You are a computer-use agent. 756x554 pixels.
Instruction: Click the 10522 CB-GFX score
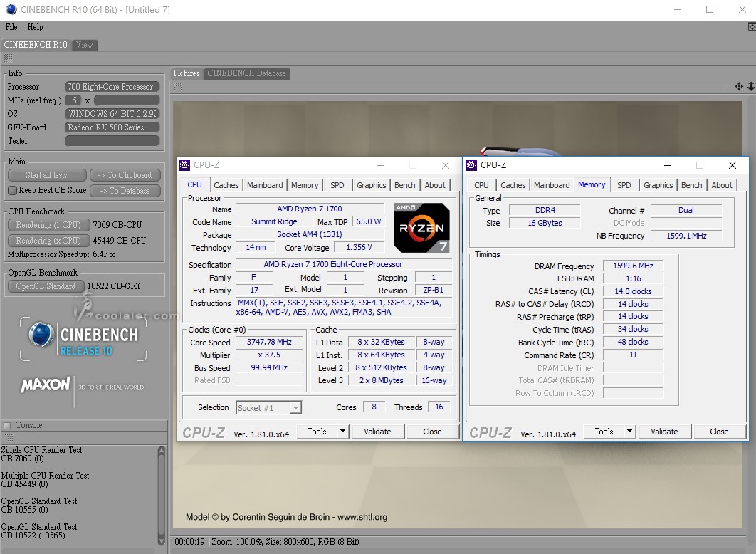114,286
